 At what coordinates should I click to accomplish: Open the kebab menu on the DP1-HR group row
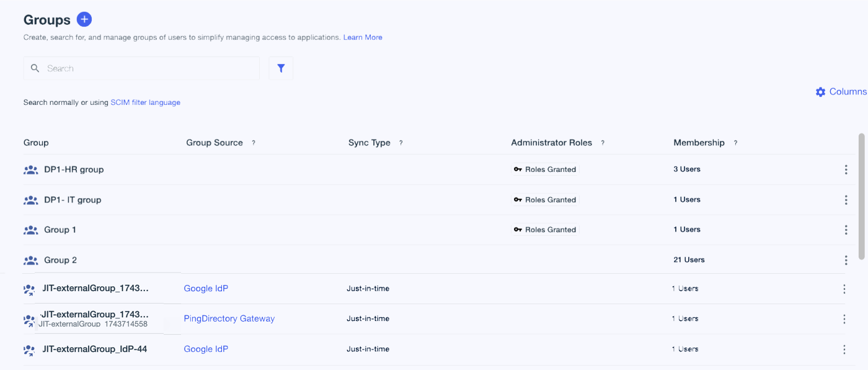coord(846,169)
